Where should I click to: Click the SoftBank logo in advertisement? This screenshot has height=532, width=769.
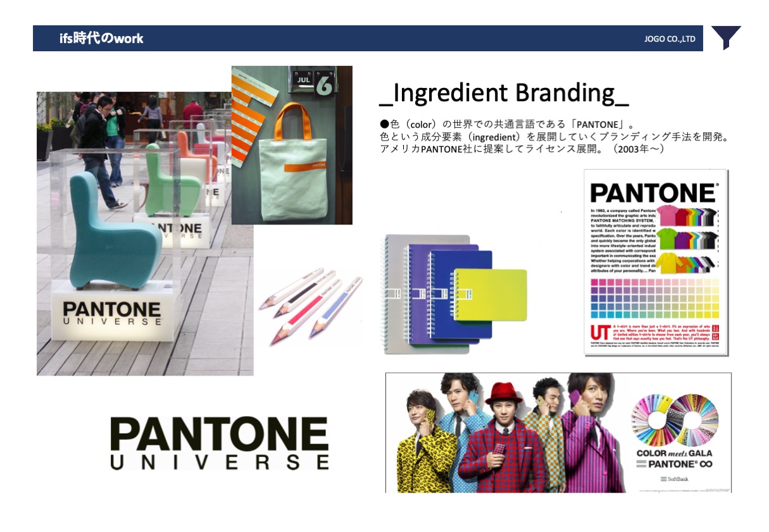click(x=674, y=479)
